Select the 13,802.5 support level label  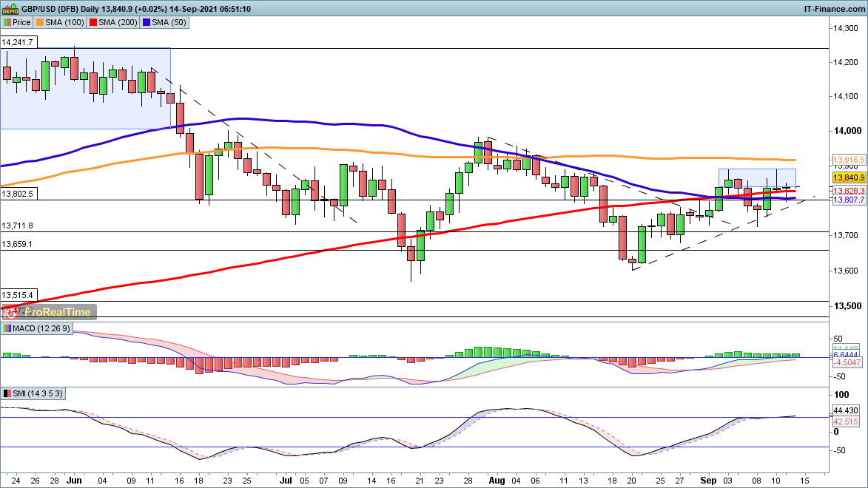point(18,194)
